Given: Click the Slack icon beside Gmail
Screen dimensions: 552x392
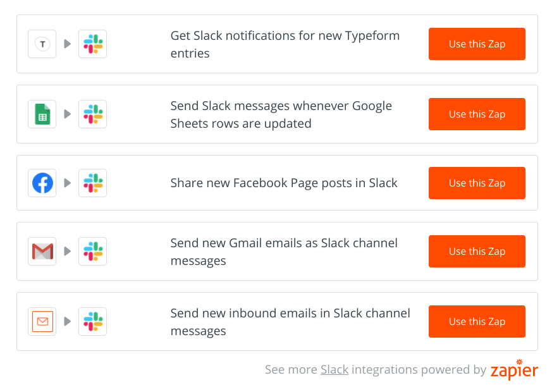Looking at the screenshot, I should click(x=93, y=252).
